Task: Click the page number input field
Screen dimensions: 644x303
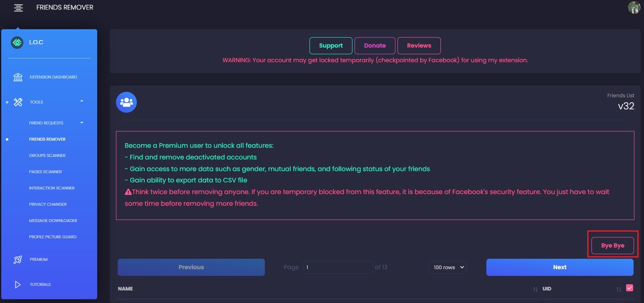Action: pyautogui.click(x=337, y=268)
